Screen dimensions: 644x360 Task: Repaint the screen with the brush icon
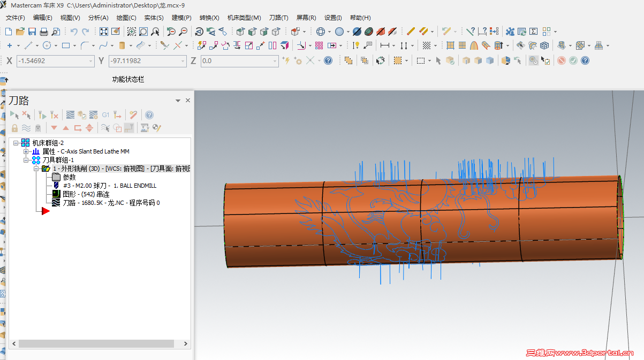pos(116,32)
